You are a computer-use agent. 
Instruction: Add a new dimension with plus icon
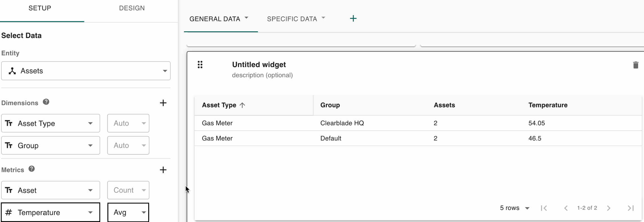click(x=163, y=103)
